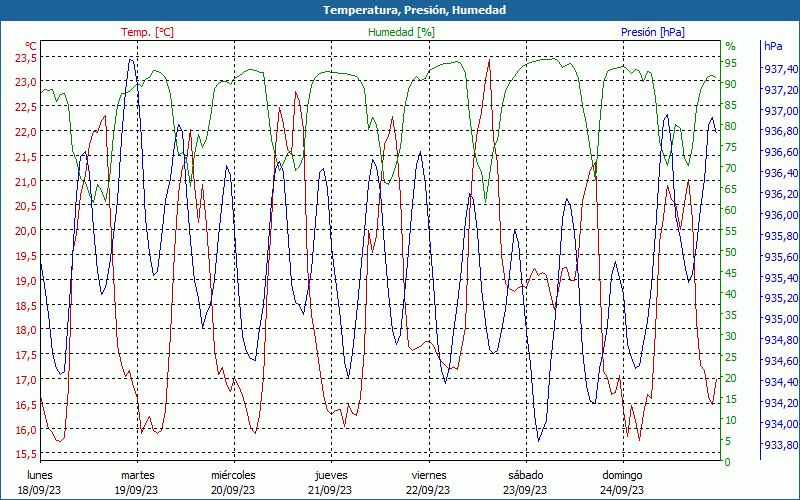Click the red Temp. [°C] legend label
The height and width of the screenshot is (500, 800).
tap(147, 32)
